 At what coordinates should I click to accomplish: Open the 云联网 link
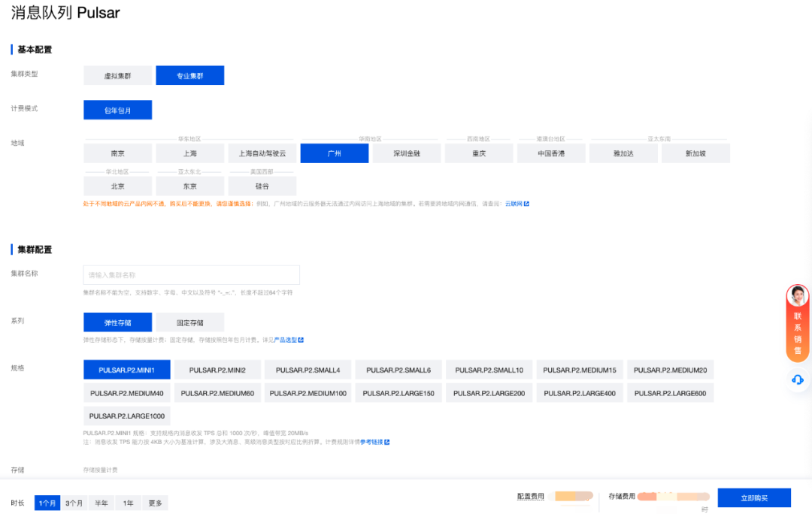coord(514,204)
